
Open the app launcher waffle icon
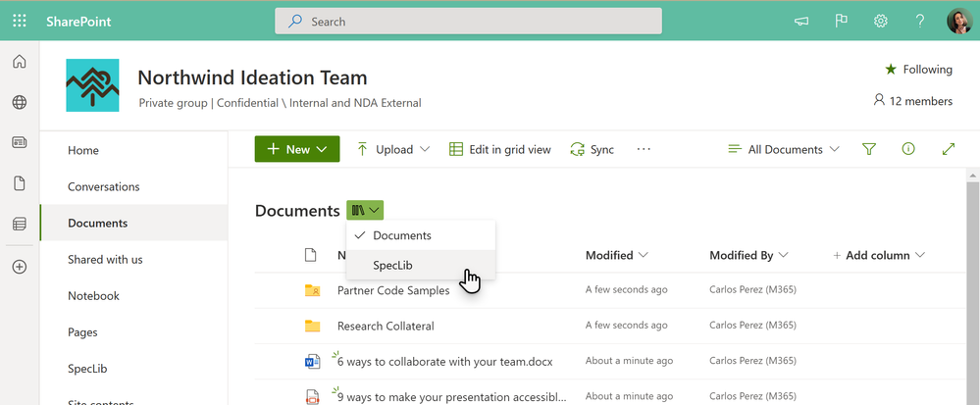click(x=20, y=22)
